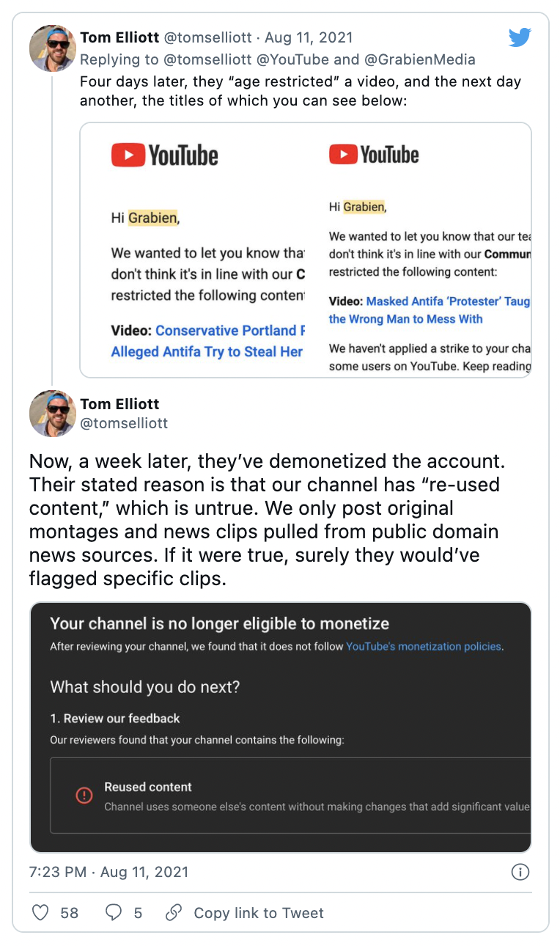This screenshot has height=946, width=560.
Task: Open the @tomselliott handle under main tweet
Action: [x=124, y=423]
